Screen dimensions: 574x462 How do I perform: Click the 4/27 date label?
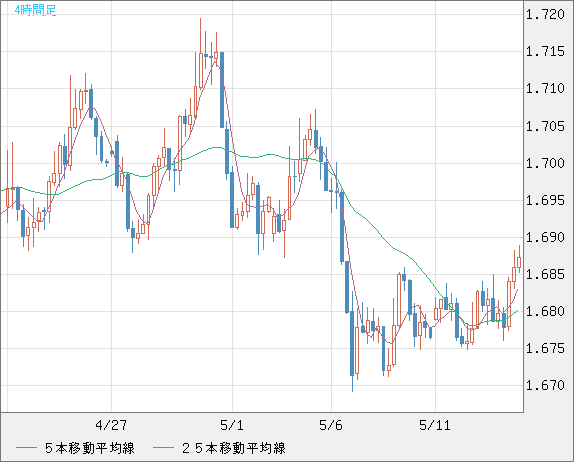(x=111, y=425)
